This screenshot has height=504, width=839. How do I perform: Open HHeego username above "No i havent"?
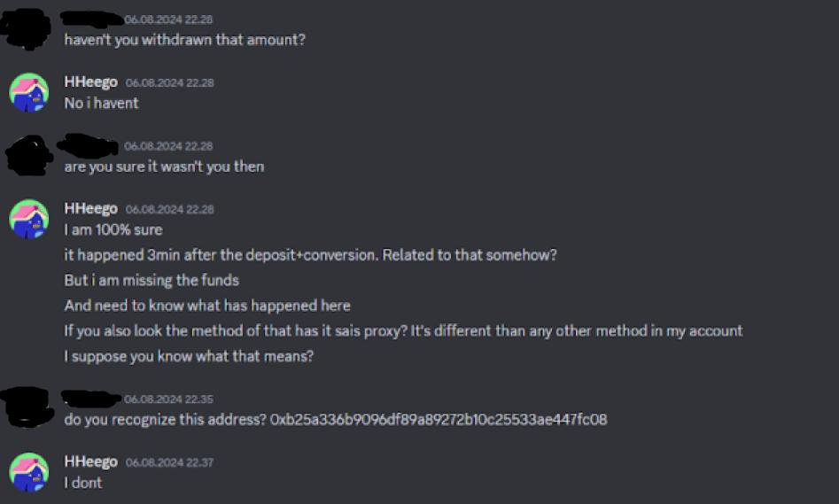click(x=90, y=81)
